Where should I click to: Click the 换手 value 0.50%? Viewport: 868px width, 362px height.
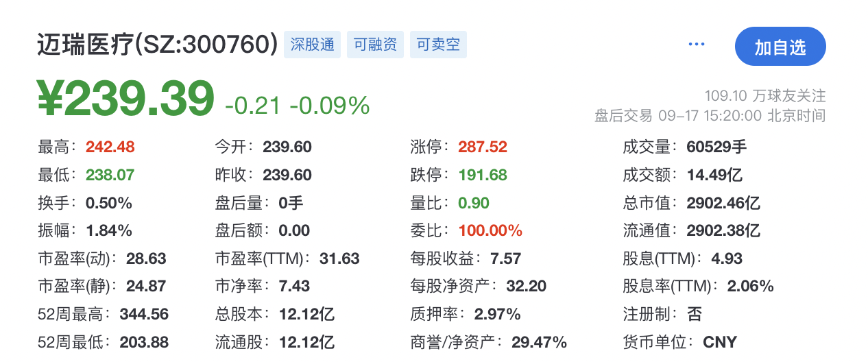(x=108, y=203)
